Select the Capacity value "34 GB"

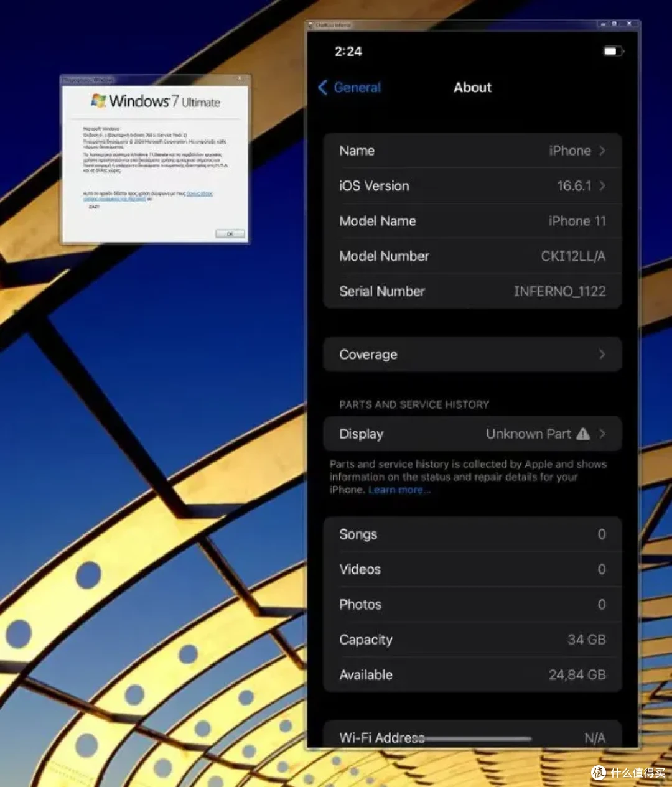(x=587, y=640)
